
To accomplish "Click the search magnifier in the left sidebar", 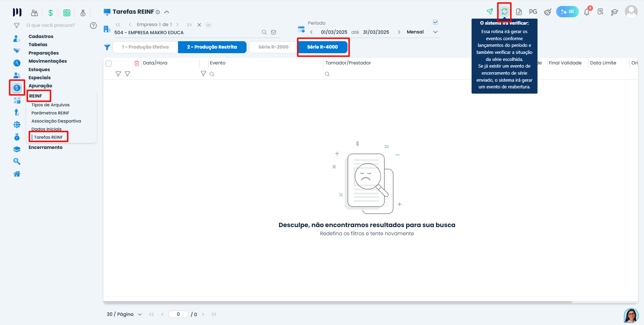I will [17, 161].
